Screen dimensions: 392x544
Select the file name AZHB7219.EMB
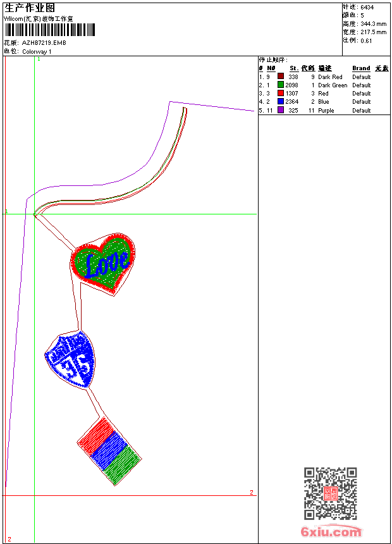44,42
